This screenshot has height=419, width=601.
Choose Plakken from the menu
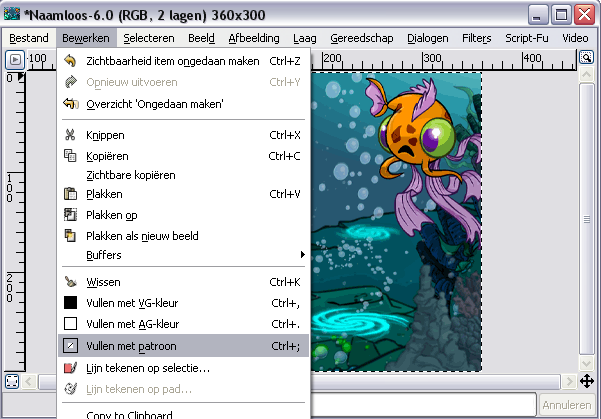(x=184, y=194)
